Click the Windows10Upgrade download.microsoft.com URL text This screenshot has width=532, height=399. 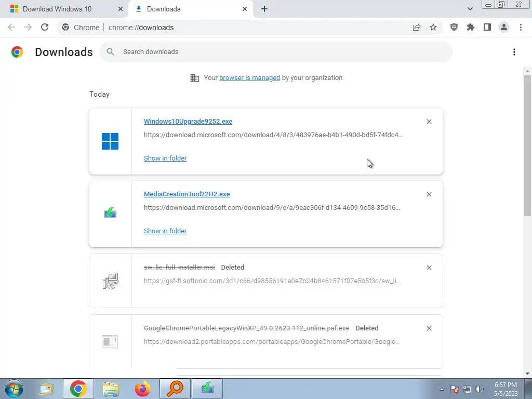[x=273, y=135]
